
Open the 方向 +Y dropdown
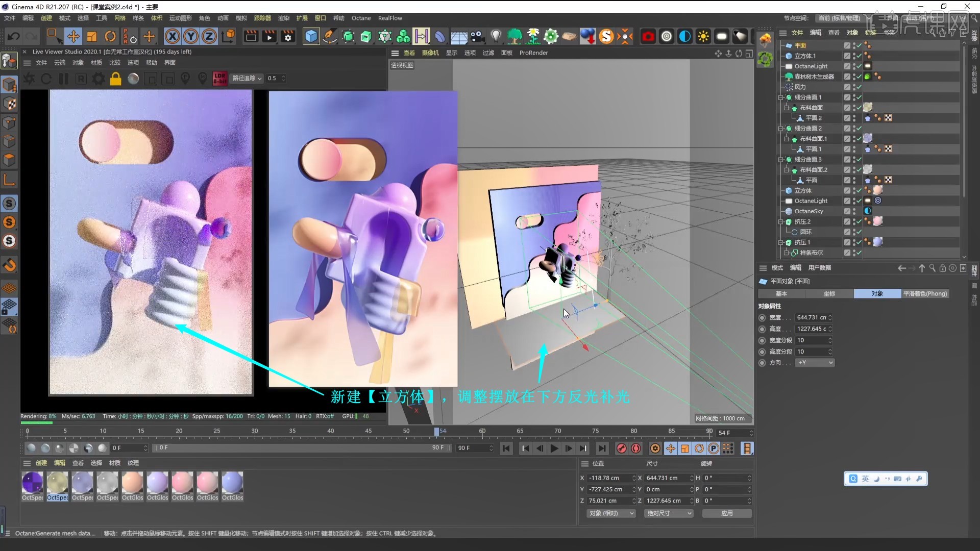point(815,363)
